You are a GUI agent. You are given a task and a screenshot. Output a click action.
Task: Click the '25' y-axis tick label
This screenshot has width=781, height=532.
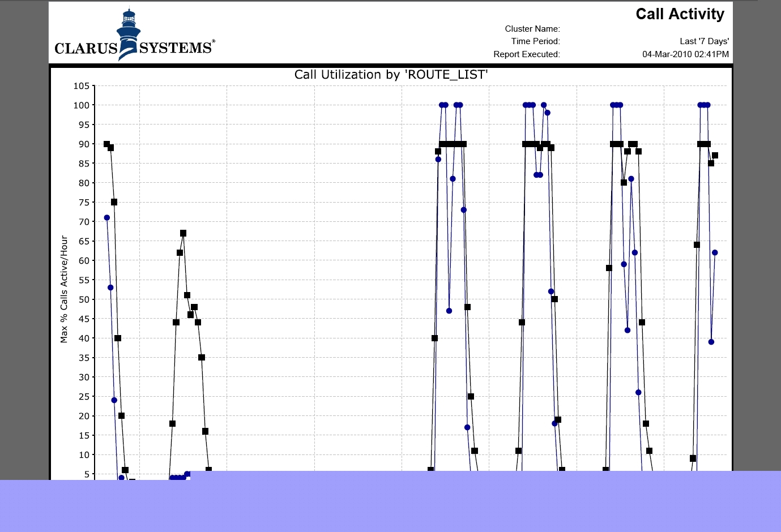(84, 397)
